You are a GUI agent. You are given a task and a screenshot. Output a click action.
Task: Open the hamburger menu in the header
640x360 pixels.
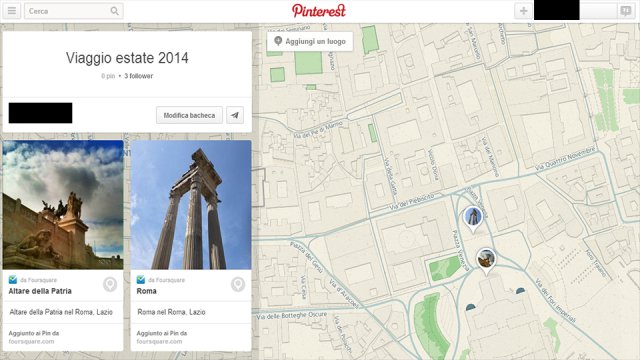coord(12,11)
